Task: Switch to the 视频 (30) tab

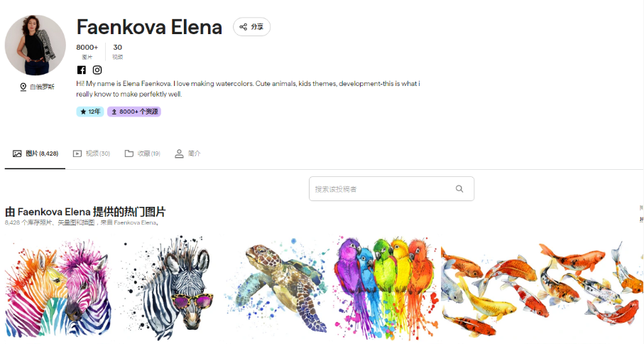Action: pyautogui.click(x=91, y=154)
